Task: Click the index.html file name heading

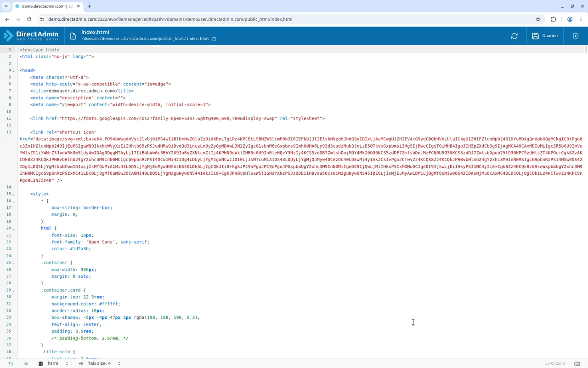Action: [x=95, y=32]
